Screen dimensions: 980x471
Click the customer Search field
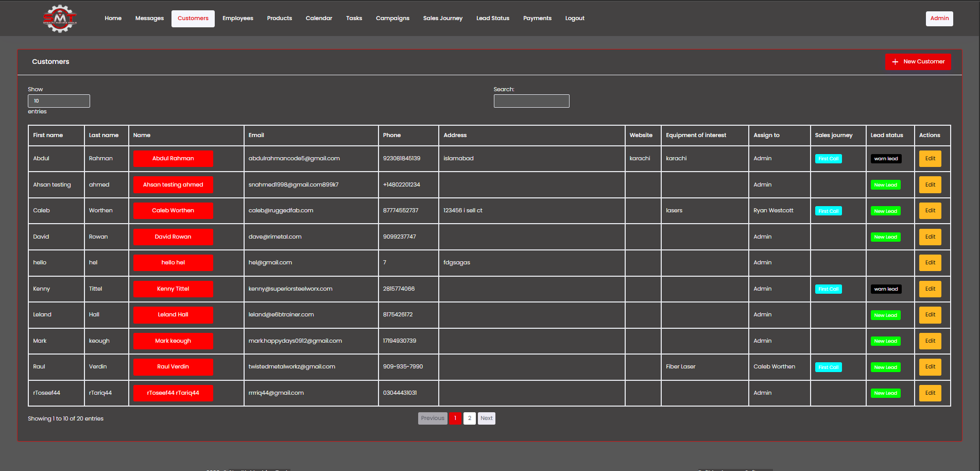click(531, 101)
